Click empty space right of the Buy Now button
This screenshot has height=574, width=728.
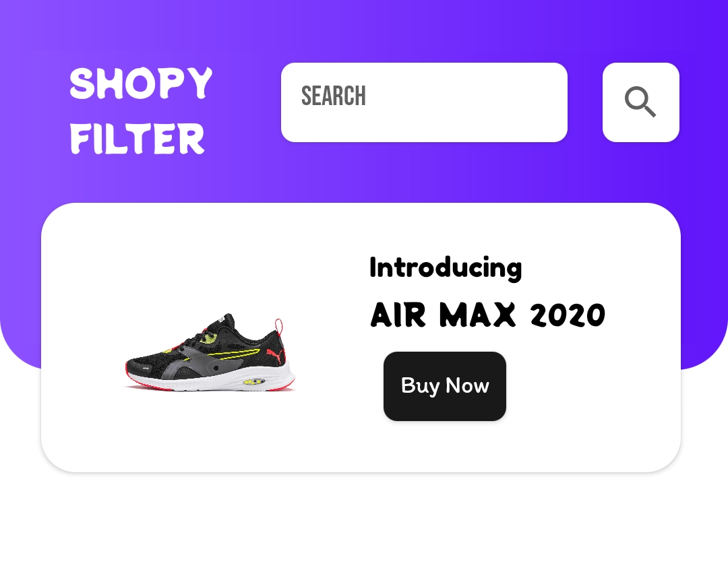pos(590,386)
